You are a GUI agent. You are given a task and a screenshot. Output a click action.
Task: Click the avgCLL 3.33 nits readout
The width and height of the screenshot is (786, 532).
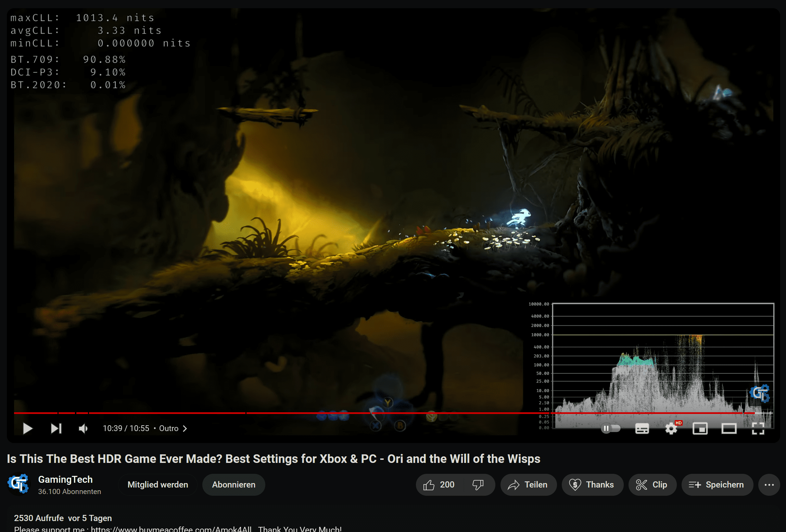[86, 30]
